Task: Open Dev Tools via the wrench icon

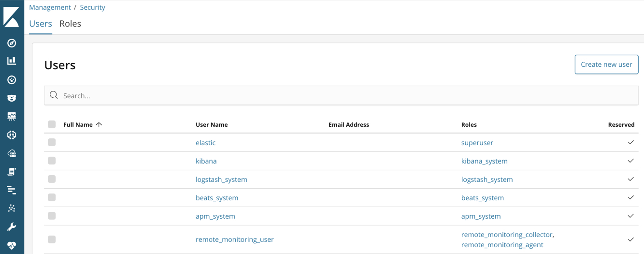Action: click(12, 227)
